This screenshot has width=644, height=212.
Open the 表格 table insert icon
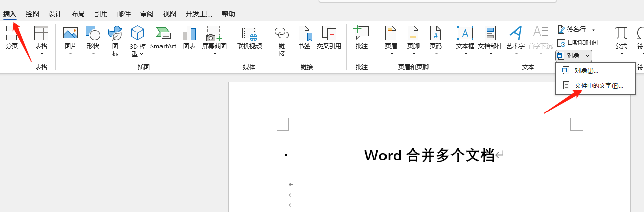click(41, 34)
